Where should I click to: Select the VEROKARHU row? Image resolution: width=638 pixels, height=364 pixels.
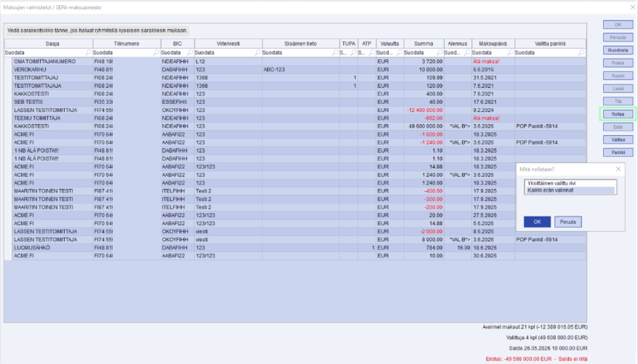tap(299, 70)
